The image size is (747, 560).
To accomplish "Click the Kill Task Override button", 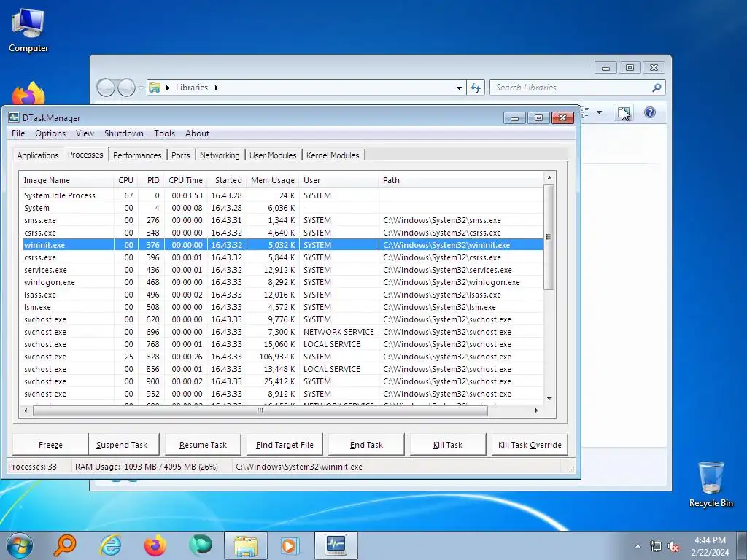I will click(x=530, y=445).
